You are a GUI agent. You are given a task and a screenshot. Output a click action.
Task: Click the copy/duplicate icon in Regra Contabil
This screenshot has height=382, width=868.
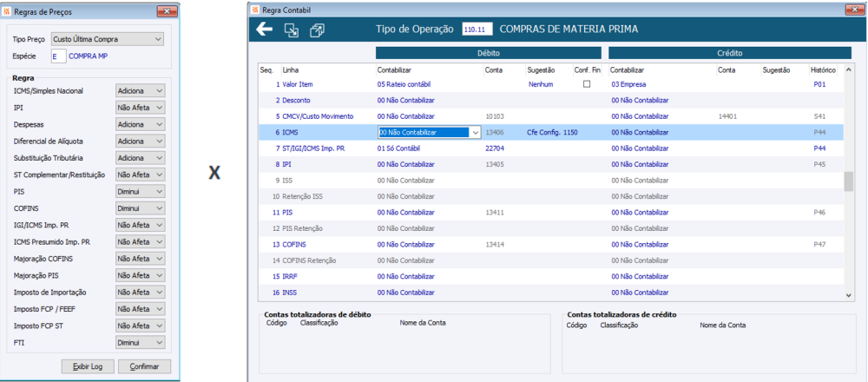(x=317, y=30)
